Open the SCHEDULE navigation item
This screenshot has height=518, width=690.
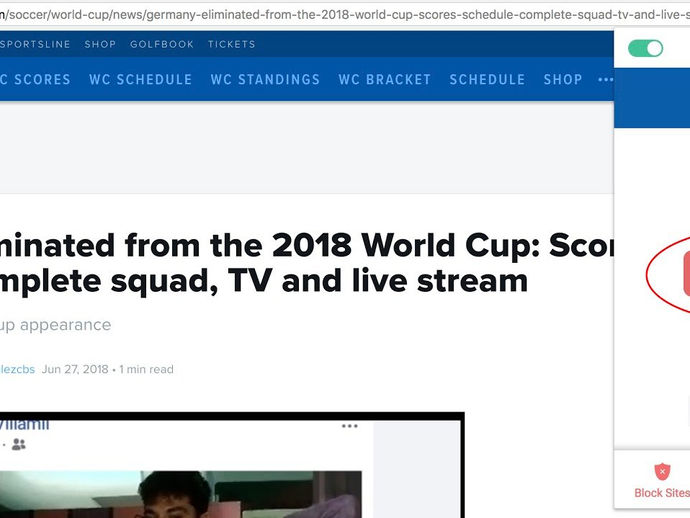(x=487, y=79)
